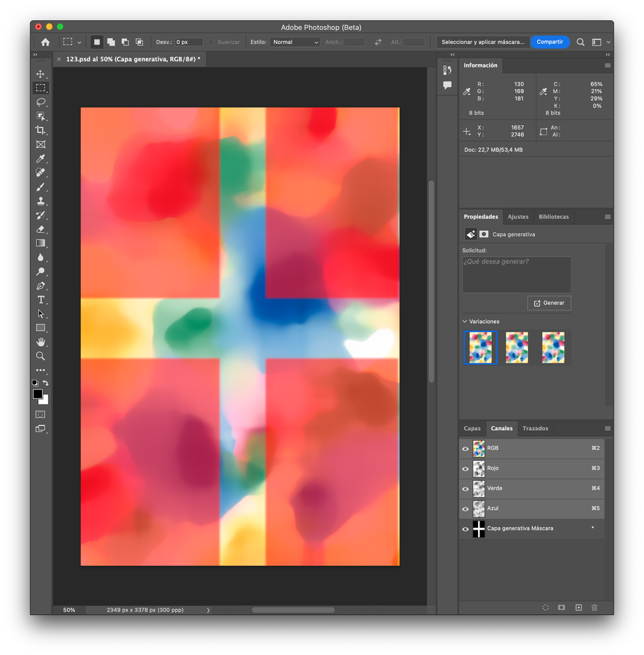Hide the Capa generativa Máscara channel

click(465, 529)
